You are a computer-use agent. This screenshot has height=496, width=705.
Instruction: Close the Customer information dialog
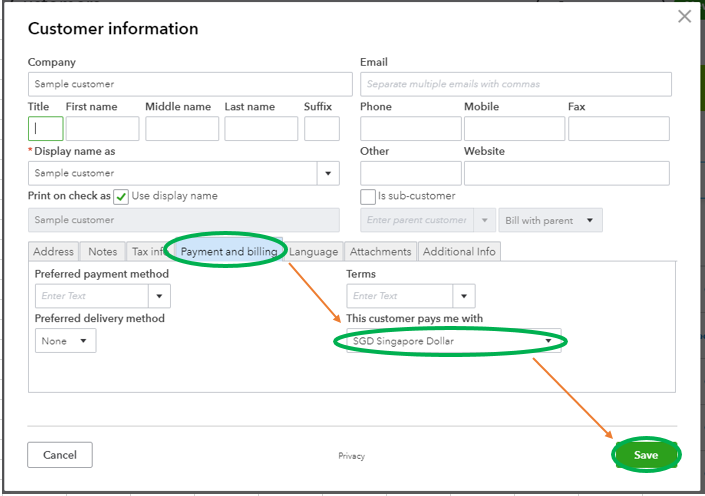[x=684, y=16]
